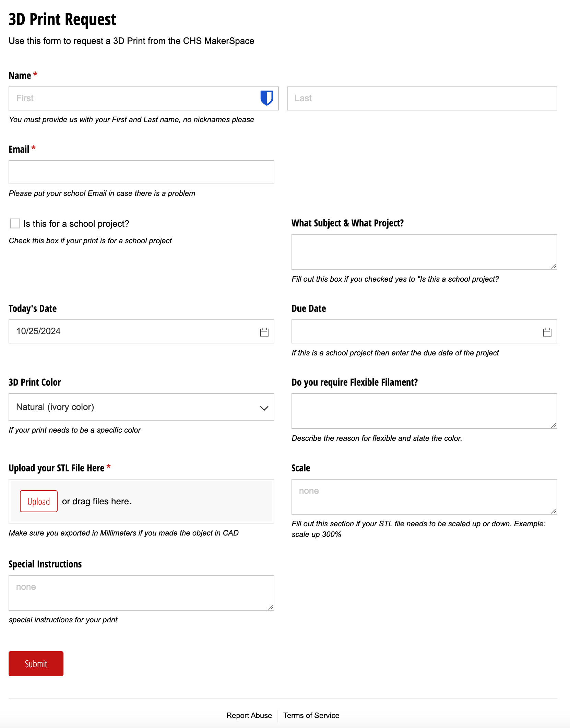The width and height of the screenshot is (570, 728).
Task: Click resize handle of Flexible Filament box
Action: point(554,425)
